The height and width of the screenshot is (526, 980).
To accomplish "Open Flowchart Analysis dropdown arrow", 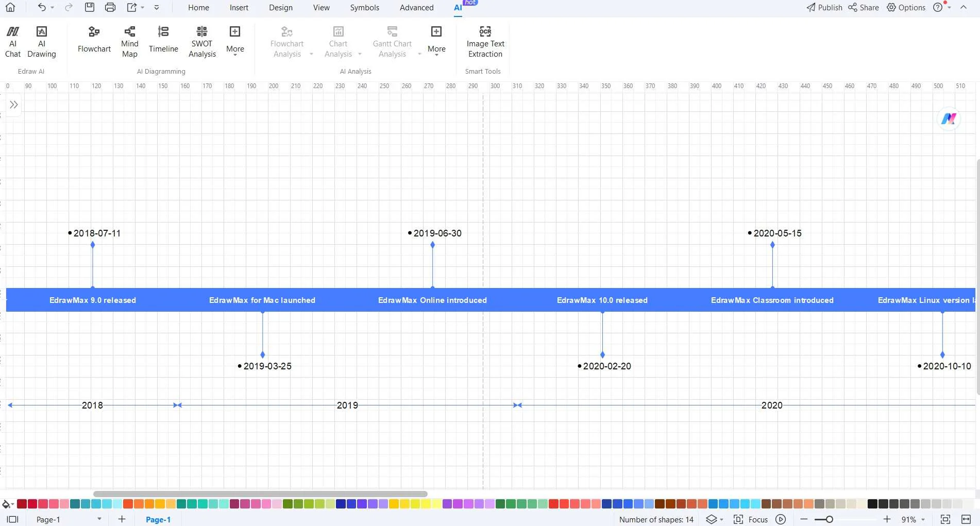I will (x=311, y=54).
